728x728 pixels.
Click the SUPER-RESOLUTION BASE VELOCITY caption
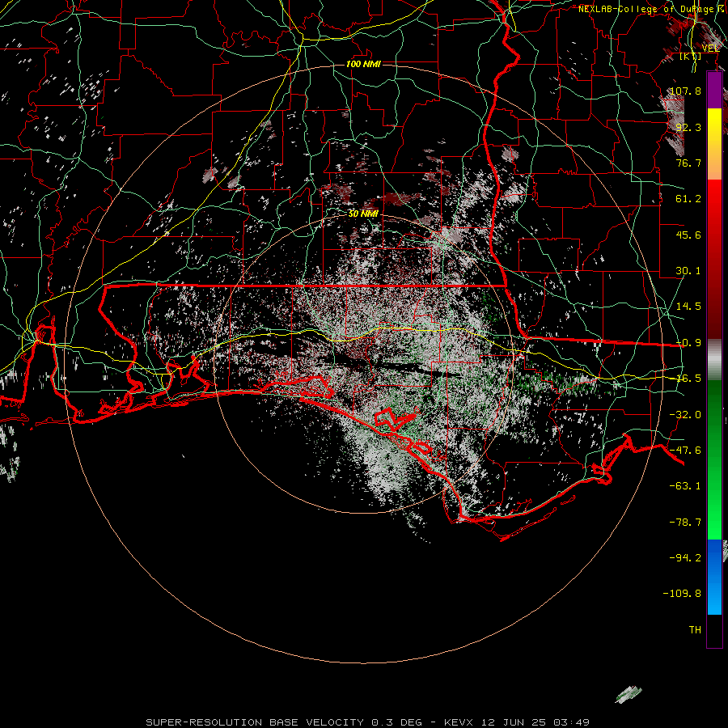(255, 722)
